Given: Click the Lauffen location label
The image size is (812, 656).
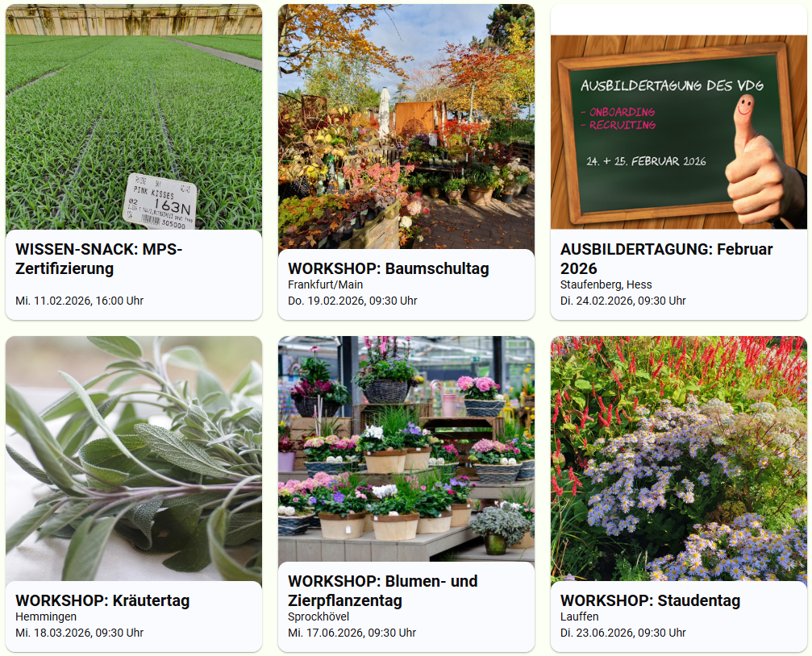Looking at the screenshot, I should coord(580,617).
